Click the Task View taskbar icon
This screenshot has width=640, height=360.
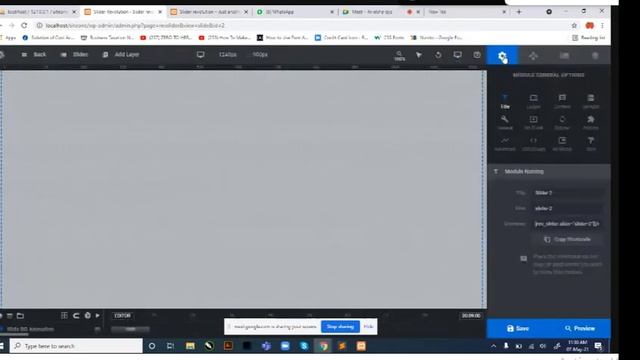pyautogui.click(x=171, y=346)
